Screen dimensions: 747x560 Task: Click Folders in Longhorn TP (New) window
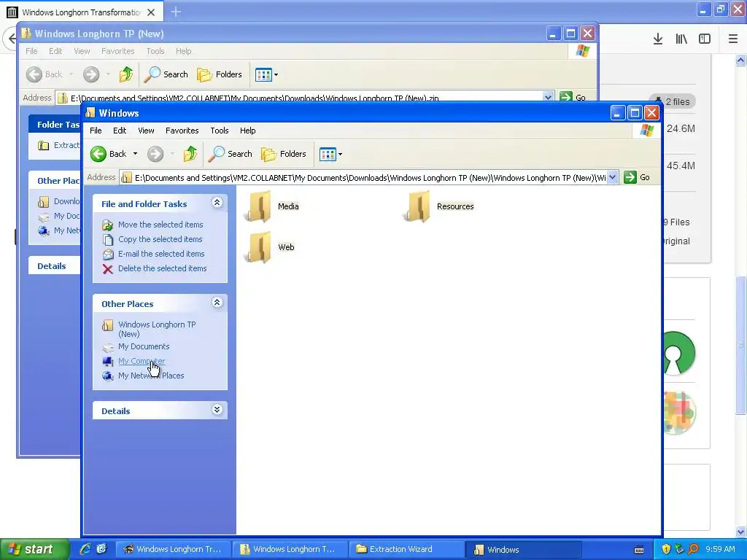220,74
